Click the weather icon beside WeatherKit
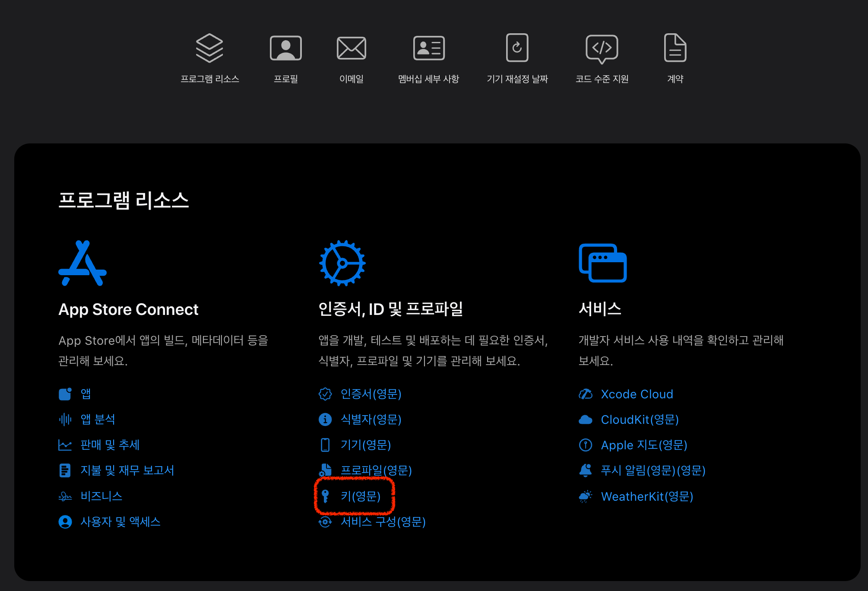The height and width of the screenshot is (591, 868). 586,496
